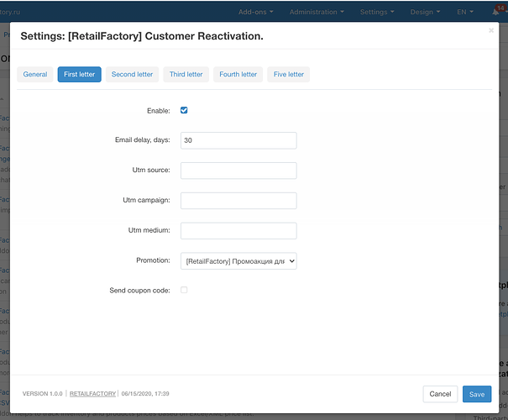Focus the Utm source input

(238, 171)
